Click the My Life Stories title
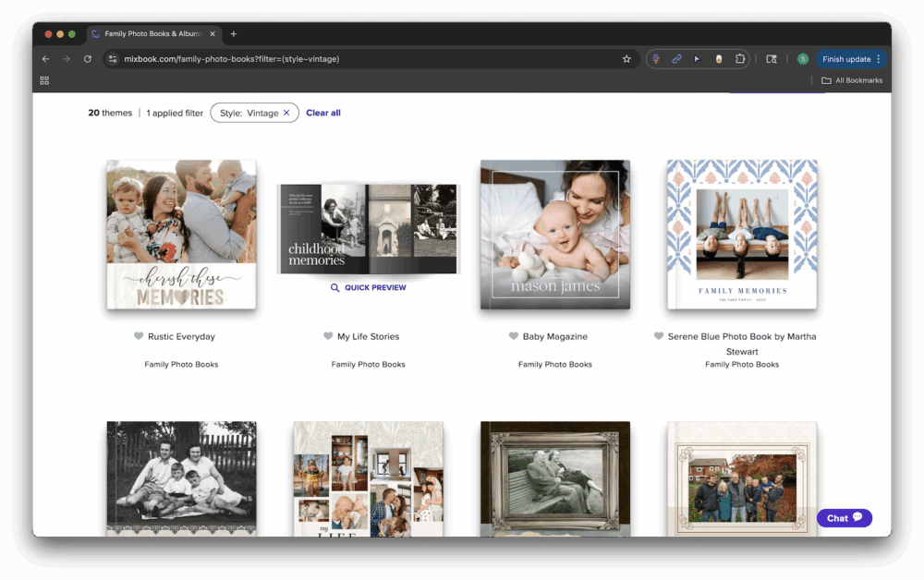This screenshot has width=924, height=580. pyautogui.click(x=369, y=336)
